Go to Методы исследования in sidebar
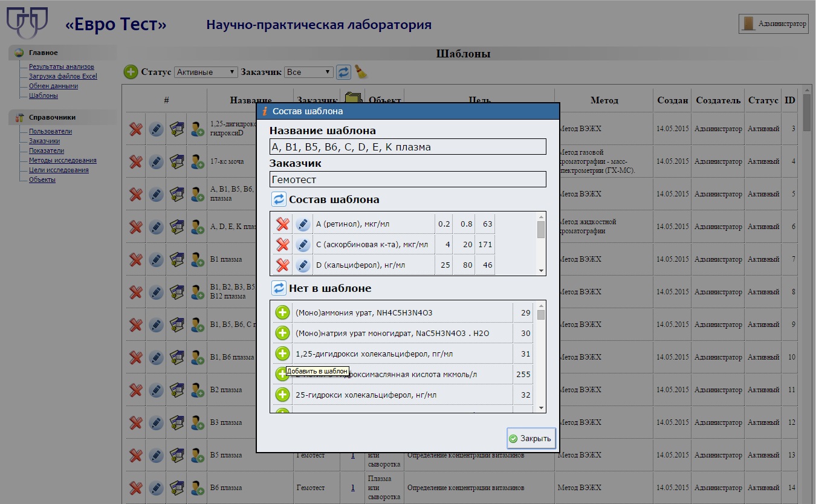The width and height of the screenshot is (816, 504). [x=63, y=160]
